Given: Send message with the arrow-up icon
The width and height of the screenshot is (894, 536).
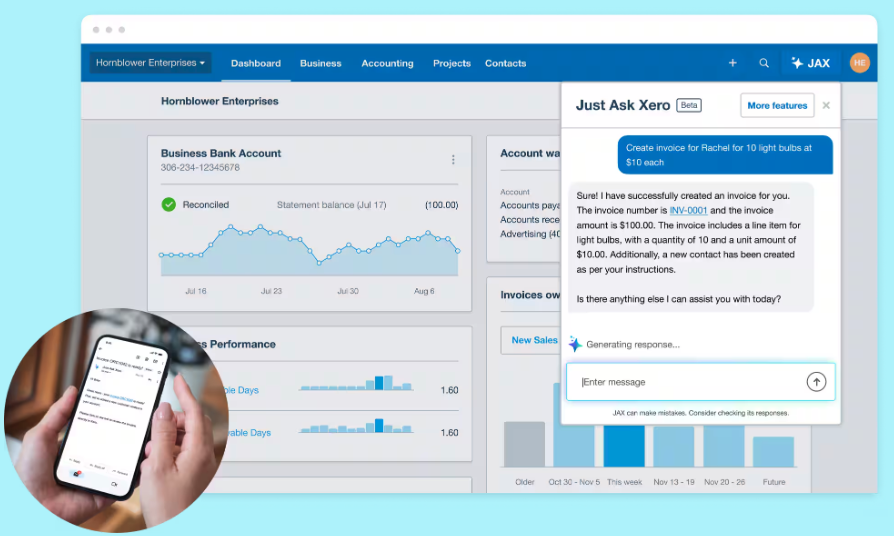Looking at the screenshot, I should pos(816,382).
